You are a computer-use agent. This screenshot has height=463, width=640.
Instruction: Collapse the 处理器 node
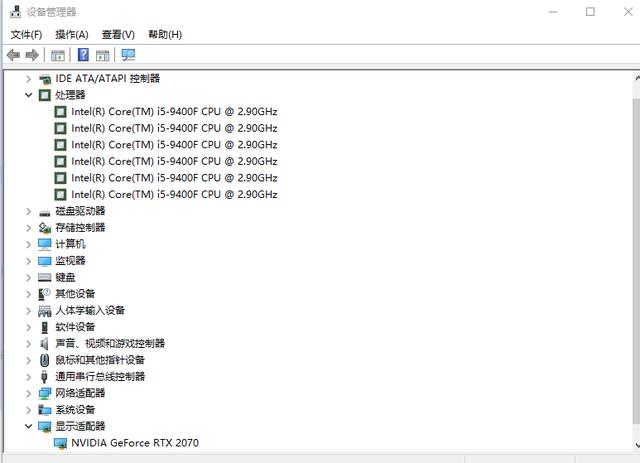click(x=29, y=95)
